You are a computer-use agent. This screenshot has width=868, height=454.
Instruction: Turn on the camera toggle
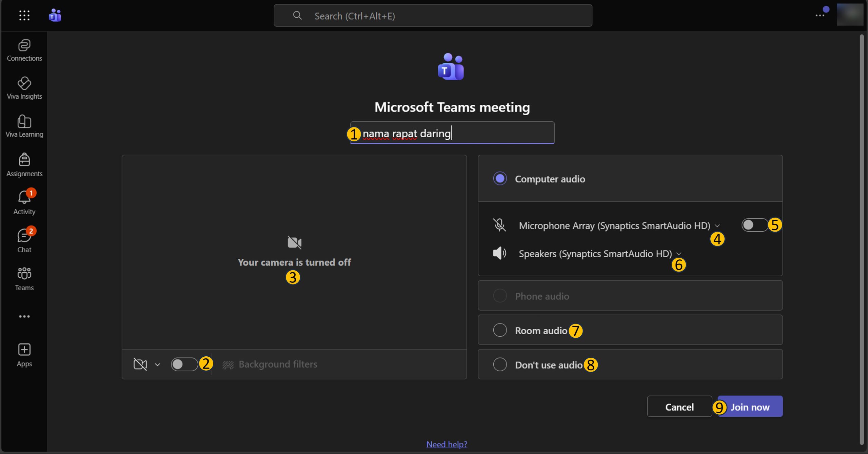184,364
